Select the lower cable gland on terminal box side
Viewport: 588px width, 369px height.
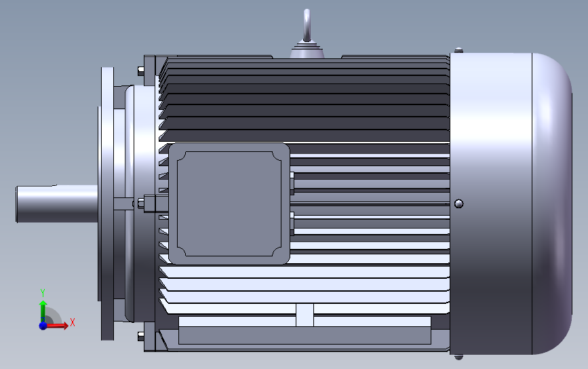click(292, 223)
